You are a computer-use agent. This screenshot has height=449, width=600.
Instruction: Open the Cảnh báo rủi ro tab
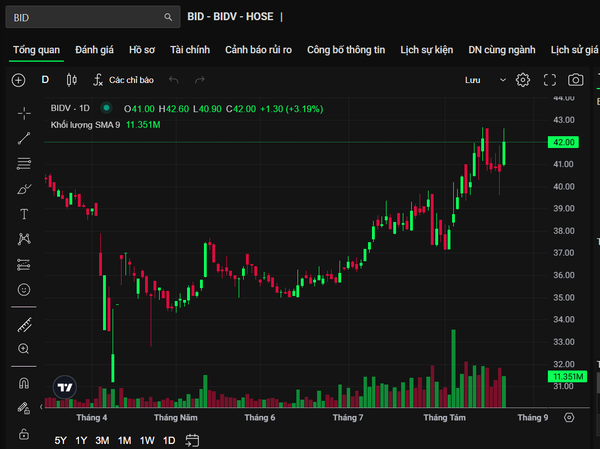[258, 50]
